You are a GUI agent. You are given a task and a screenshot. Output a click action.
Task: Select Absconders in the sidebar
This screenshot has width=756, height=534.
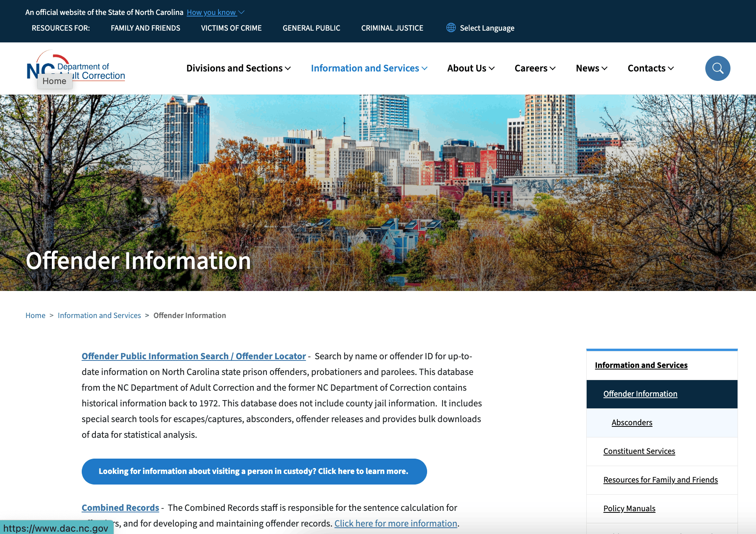click(x=631, y=422)
